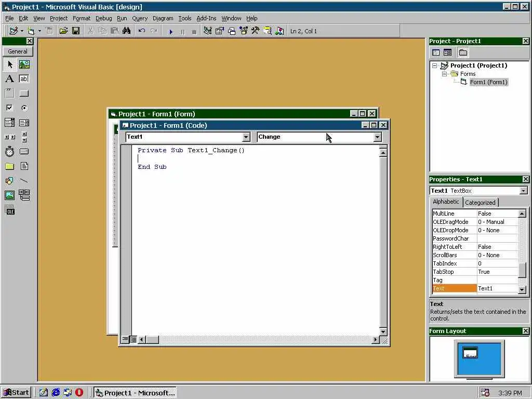The image size is (532, 399).
Task: Click the MultiLine property row
Action: (475, 214)
